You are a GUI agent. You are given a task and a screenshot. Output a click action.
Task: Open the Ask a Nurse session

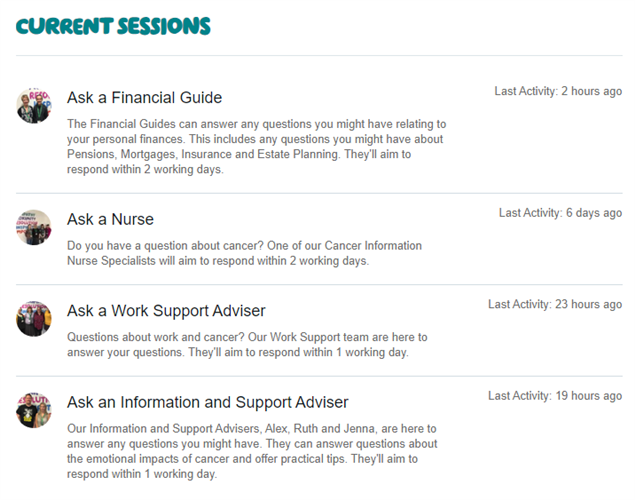[110, 219]
